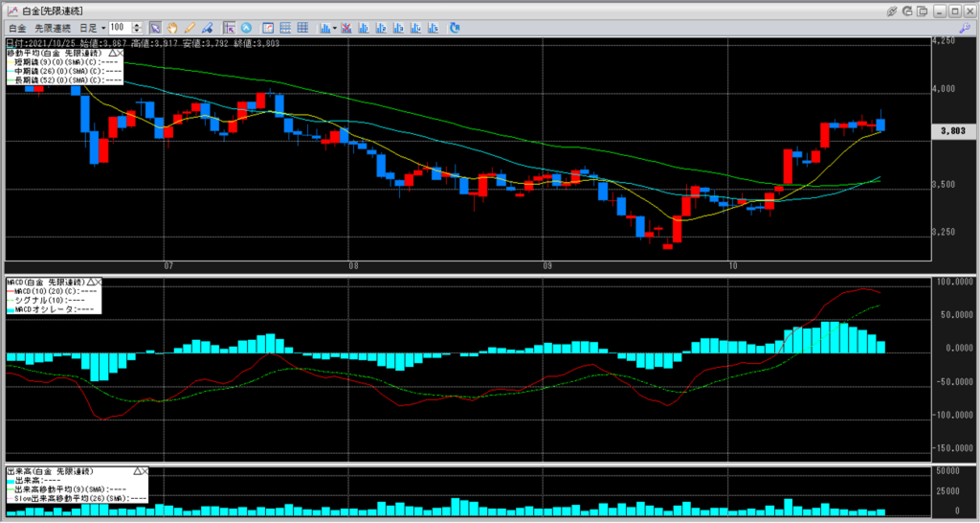Close the MACD legend box
This screenshot has height=523, width=980.
coord(99,283)
